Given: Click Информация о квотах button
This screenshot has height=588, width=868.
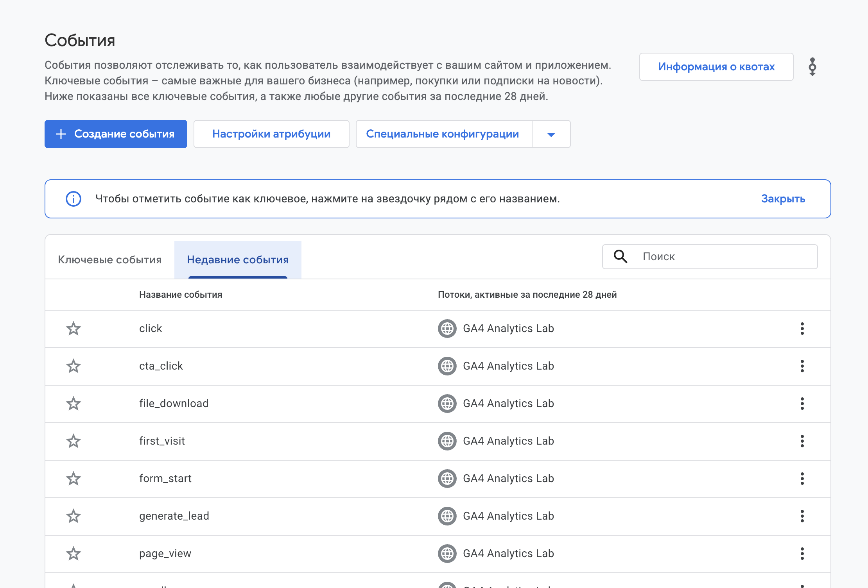Looking at the screenshot, I should [716, 67].
